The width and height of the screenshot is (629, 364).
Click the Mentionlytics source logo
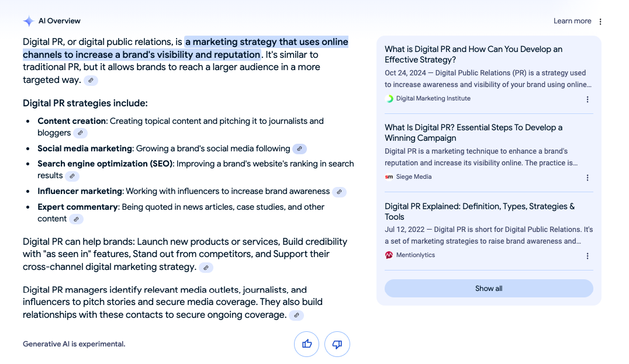pos(389,255)
